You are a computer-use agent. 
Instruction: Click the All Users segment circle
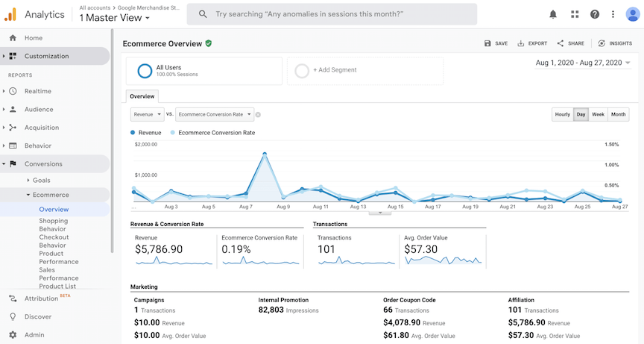pos(145,71)
